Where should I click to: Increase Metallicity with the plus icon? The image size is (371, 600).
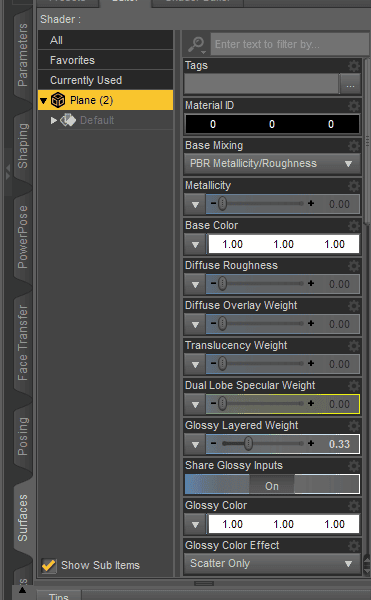pos(311,204)
